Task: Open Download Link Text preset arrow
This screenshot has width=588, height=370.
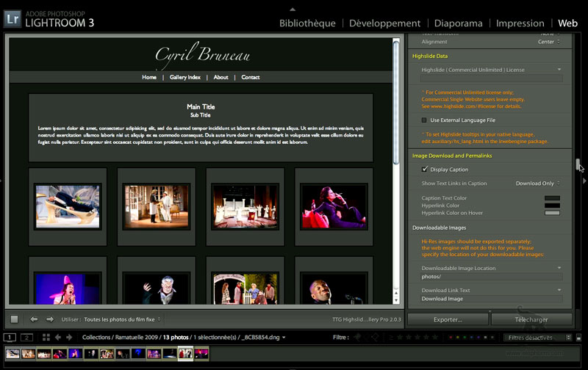Action: coord(559,290)
